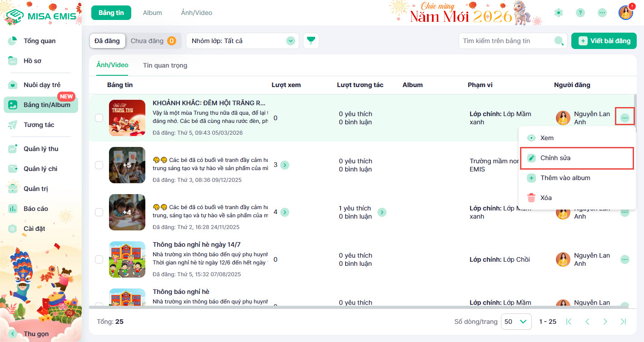This screenshot has width=644, height=342.
Task: Open three-dot menu for Thông báo nghỉ hè ngày 14/7
Action: click(625, 259)
